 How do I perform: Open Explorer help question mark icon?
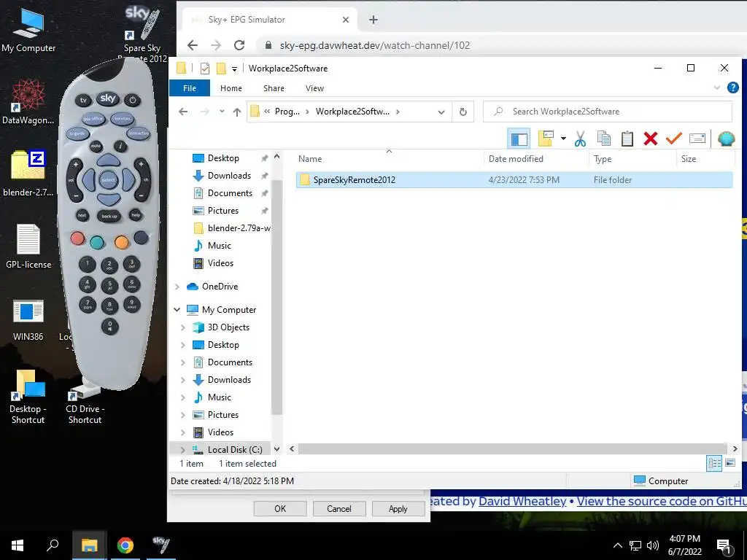click(x=732, y=87)
